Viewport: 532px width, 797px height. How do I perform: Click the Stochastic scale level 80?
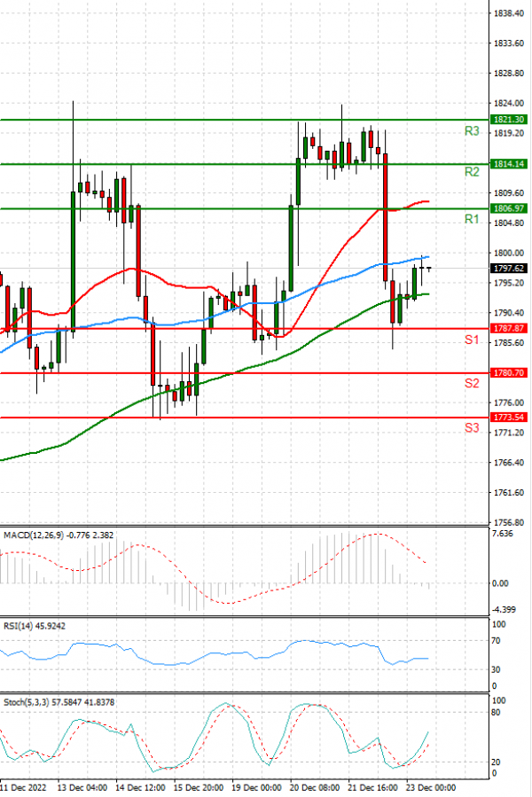pos(497,713)
